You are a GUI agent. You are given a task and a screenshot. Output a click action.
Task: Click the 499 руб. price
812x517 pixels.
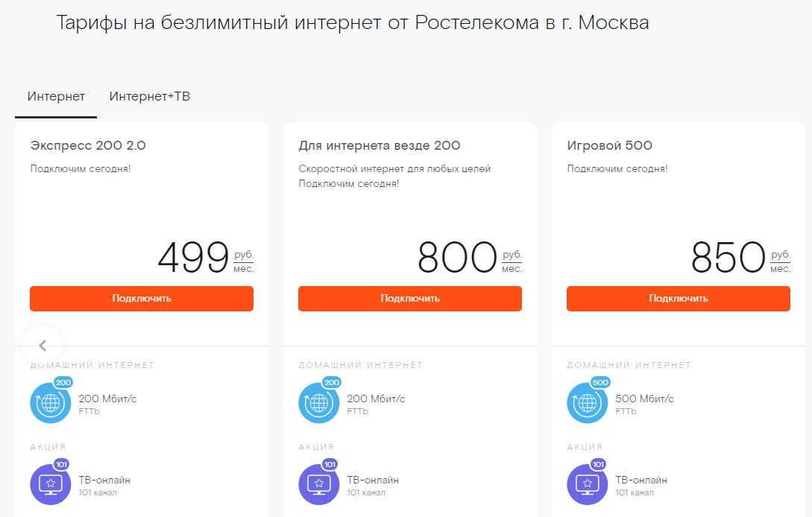pyautogui.click(x=193, y=258)
